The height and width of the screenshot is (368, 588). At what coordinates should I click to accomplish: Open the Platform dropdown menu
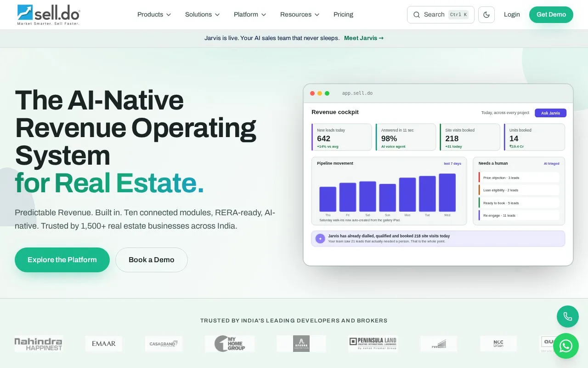click(x=250, y=15)
